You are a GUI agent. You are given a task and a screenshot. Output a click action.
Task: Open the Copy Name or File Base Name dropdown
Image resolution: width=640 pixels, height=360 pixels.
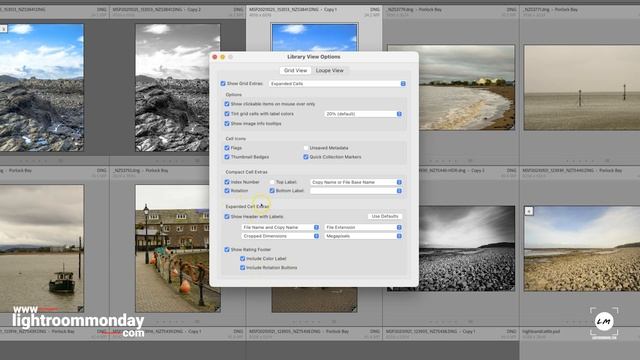[356, 182]
